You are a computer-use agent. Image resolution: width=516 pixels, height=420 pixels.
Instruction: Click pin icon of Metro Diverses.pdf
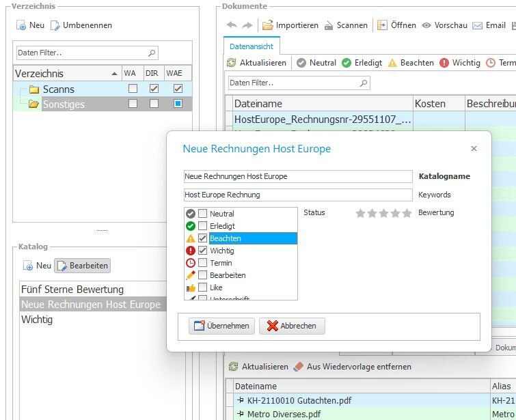(x=240, y=414)
